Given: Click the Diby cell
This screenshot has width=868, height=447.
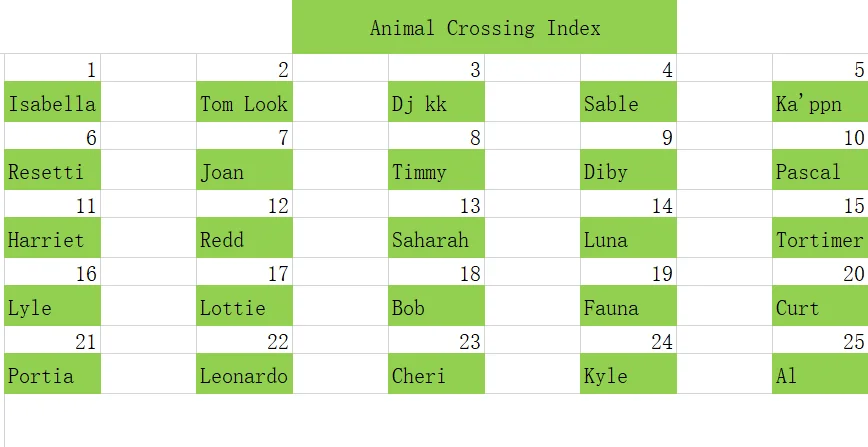Looking at the screenshot, I should [628, 170].
